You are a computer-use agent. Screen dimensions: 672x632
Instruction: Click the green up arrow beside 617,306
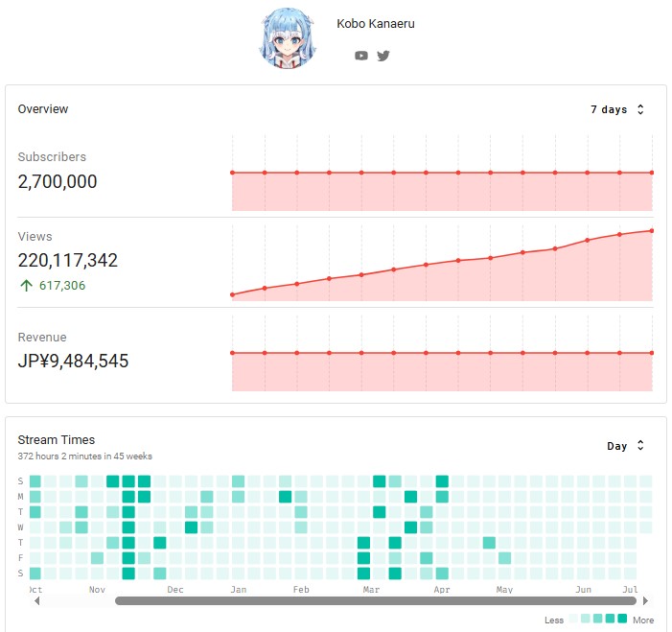click(26, 286)
